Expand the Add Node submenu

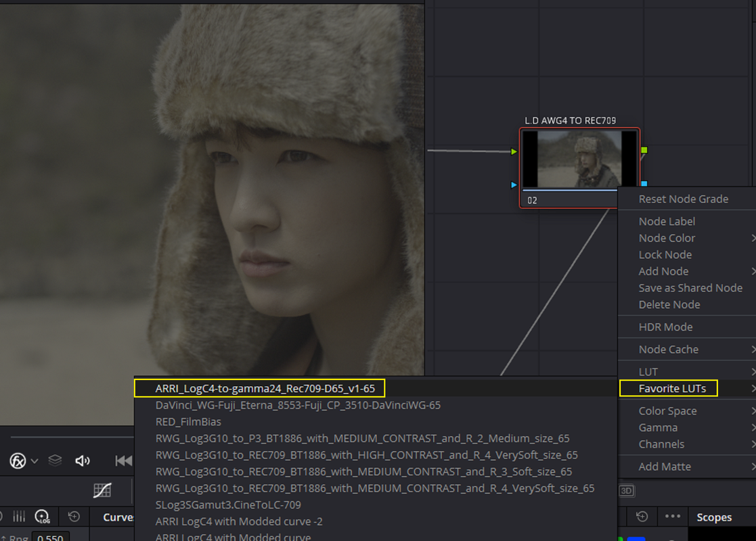[687, 271]
